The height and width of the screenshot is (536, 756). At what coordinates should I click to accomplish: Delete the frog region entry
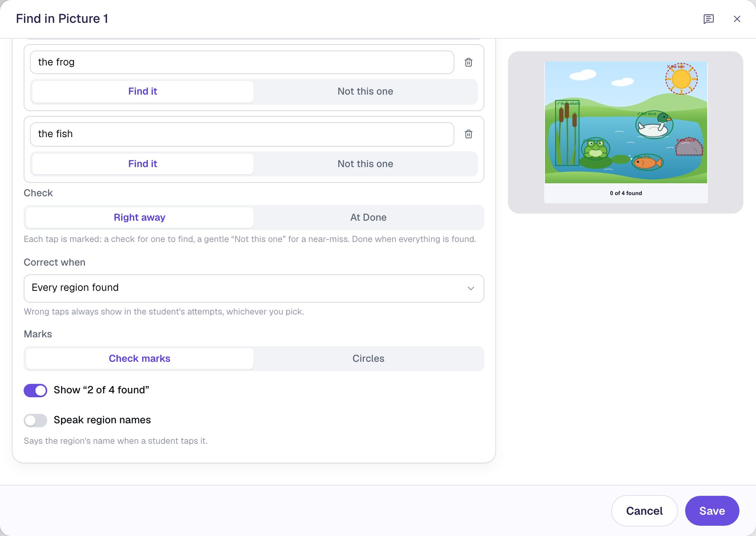tap(469, 62)
